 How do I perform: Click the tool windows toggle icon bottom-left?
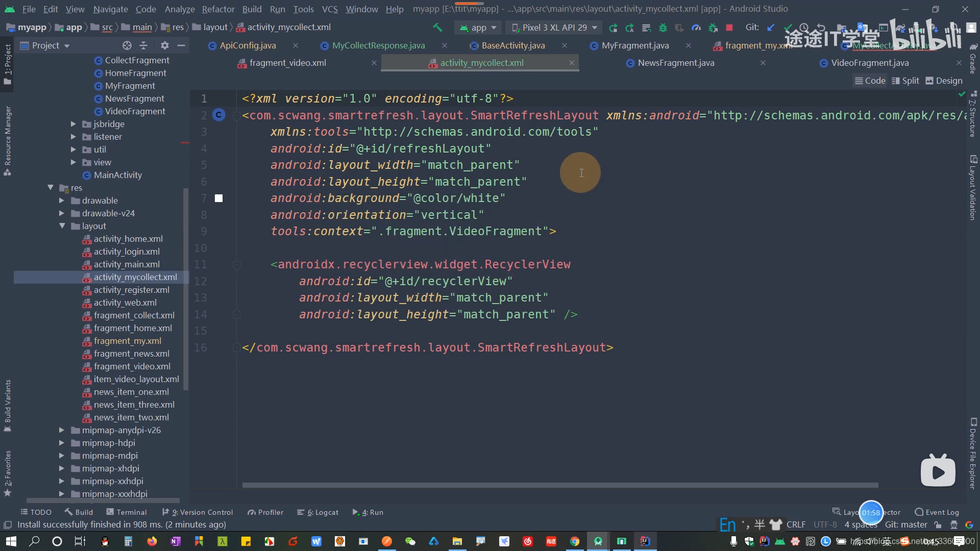pyautogui.click(x=8, y=525)
